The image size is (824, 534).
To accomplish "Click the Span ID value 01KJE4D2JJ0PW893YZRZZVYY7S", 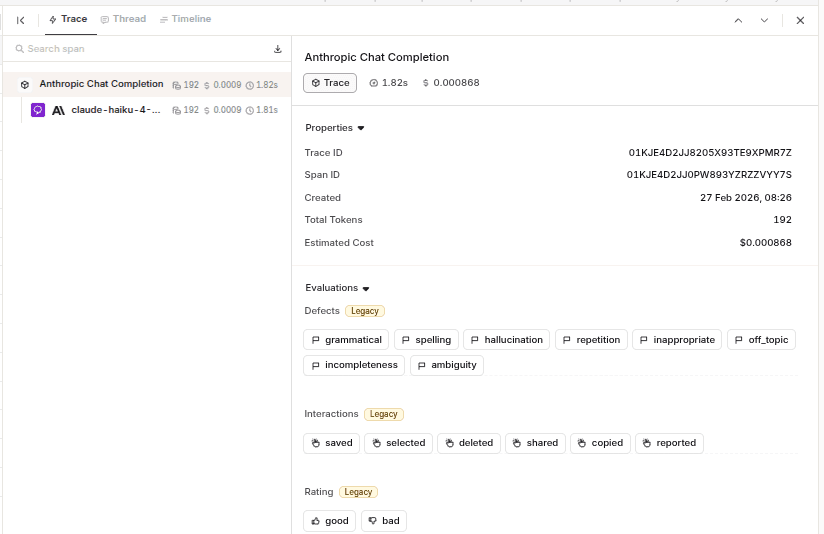I will (709, 174).
